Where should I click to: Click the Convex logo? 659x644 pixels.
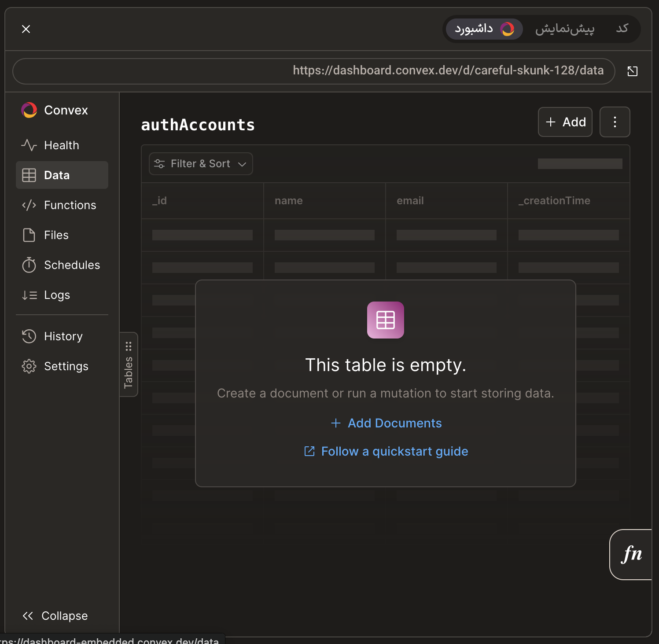pyautogui.click(x=29, y=110)
